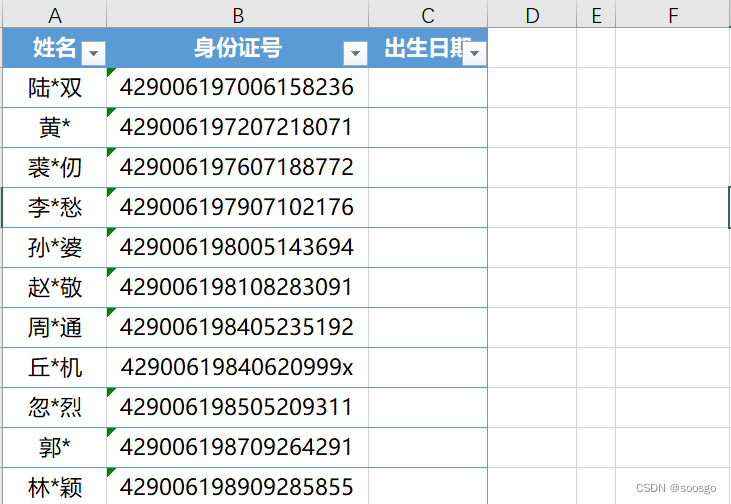The image size is (731, 504).
Task: Click the empty 出生日期 cell for 郭*
Action: coord(428,448)
